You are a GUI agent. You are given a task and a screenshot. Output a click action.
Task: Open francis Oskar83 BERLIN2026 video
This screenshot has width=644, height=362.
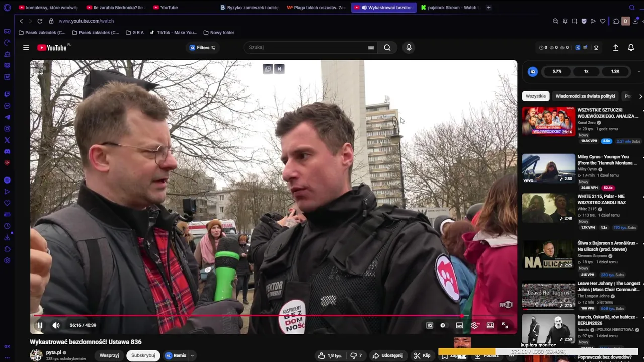click(x=548, y=328)
